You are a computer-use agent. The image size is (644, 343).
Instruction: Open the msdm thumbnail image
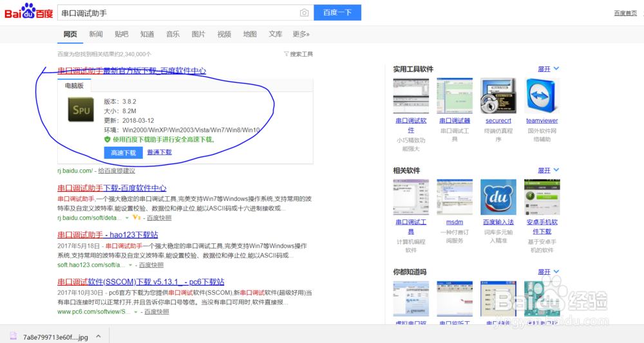click(455, 197)
